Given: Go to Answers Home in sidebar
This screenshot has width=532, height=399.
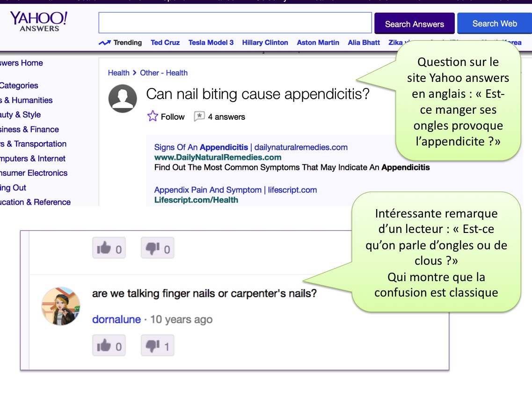Looking at the screenshot, I should (22, 63).
